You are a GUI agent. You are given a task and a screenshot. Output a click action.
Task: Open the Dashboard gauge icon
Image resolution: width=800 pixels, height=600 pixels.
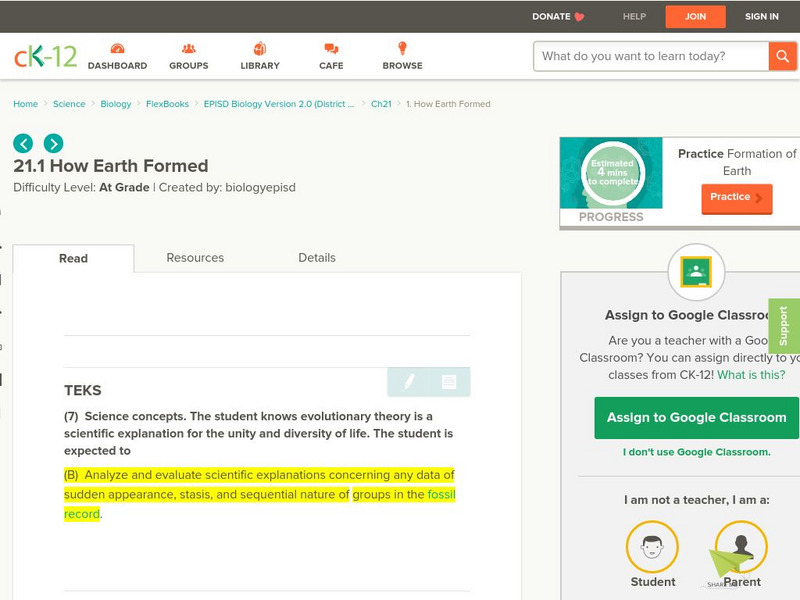click(117, 48)
